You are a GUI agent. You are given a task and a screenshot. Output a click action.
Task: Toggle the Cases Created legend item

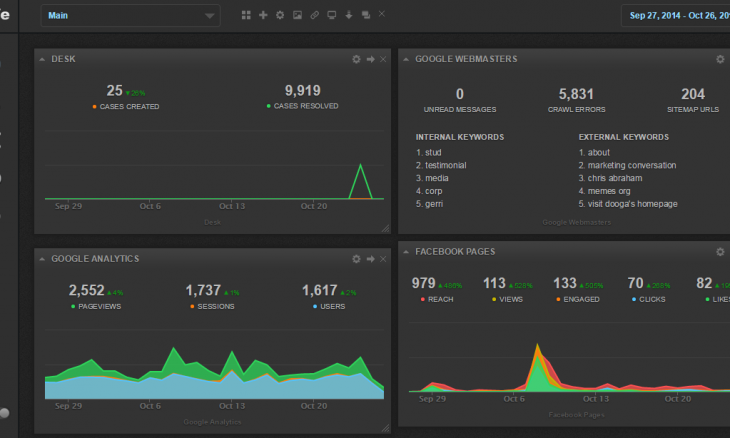126,106
